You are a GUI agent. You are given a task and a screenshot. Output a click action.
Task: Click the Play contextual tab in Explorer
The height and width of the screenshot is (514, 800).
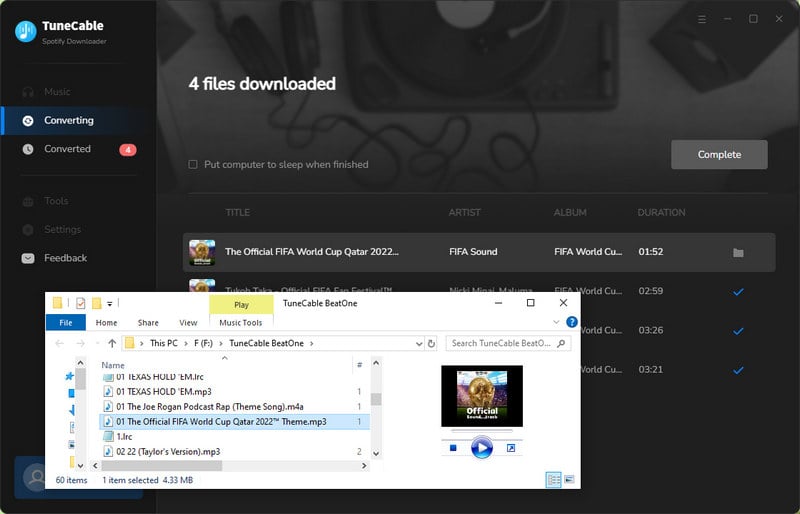point(241,305)
